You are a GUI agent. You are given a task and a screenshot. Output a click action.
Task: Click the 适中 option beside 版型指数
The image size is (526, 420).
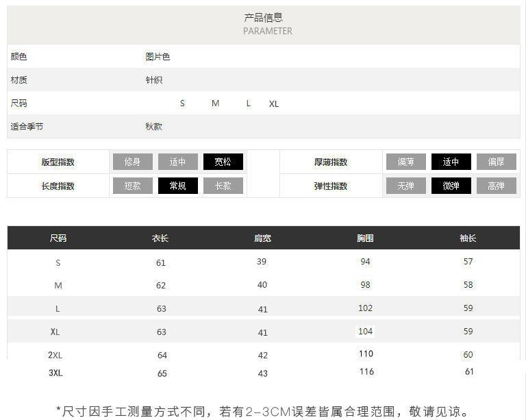(177, 162)
